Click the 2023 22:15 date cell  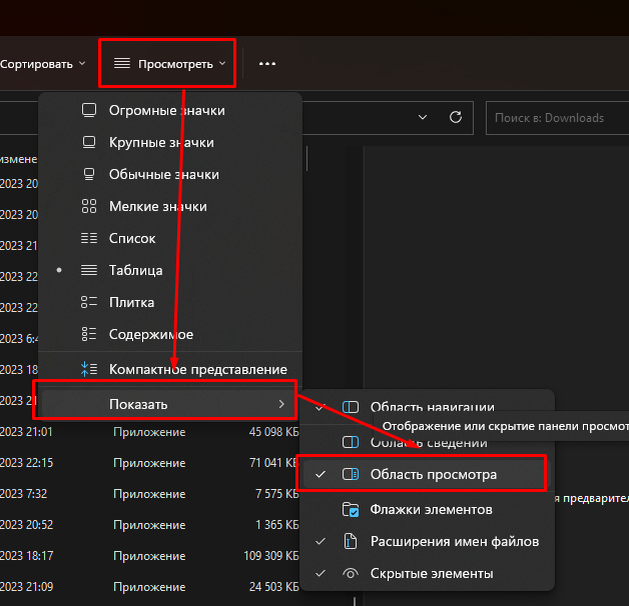tap(26, 463)
